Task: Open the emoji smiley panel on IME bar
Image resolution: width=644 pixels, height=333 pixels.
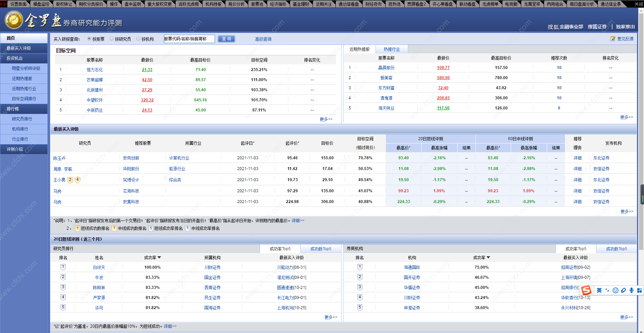Action: [615, 290]
